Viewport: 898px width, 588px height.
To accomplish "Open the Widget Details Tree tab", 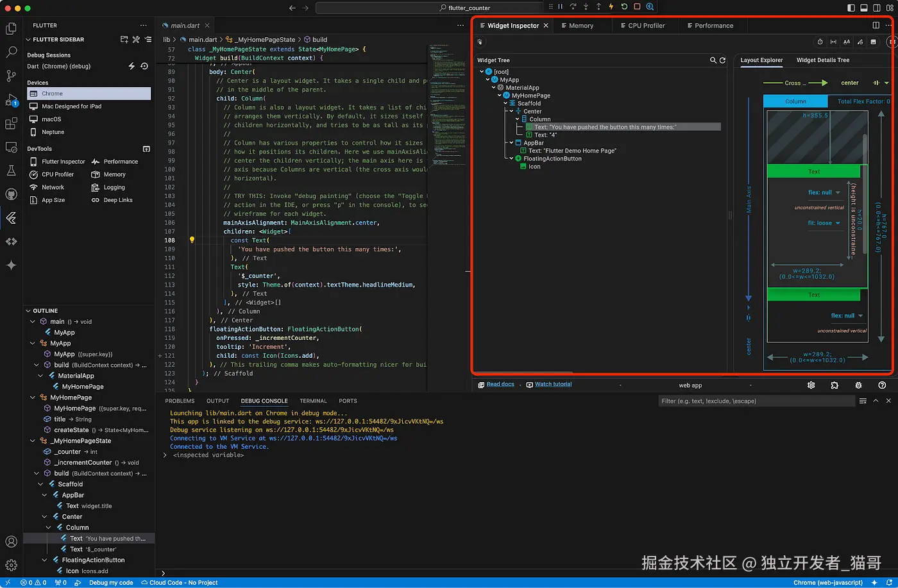I will click(823, 60).
